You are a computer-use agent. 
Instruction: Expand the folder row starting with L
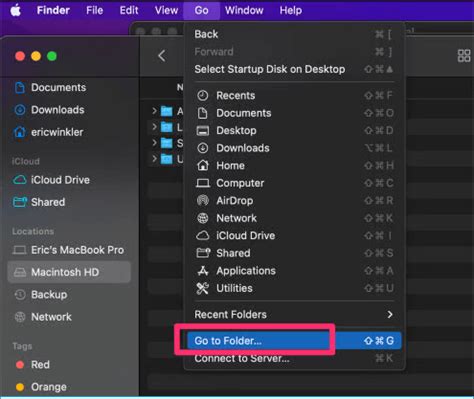(154, 127)
